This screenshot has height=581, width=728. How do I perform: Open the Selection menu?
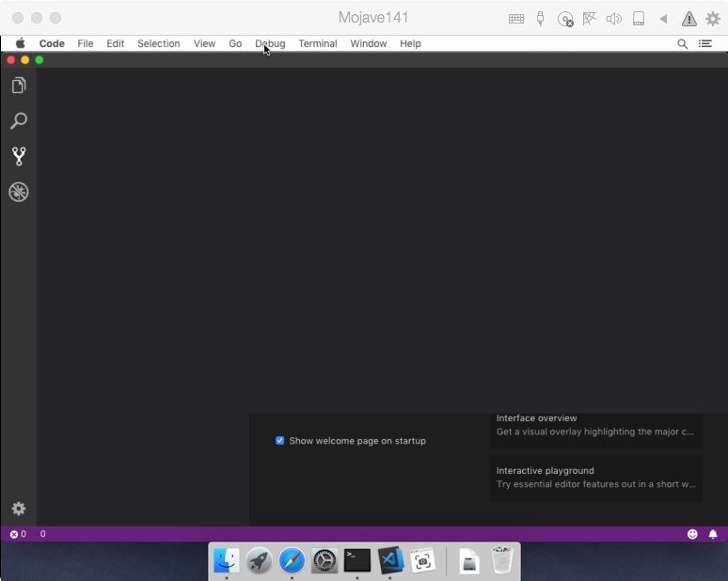(159, 43)
